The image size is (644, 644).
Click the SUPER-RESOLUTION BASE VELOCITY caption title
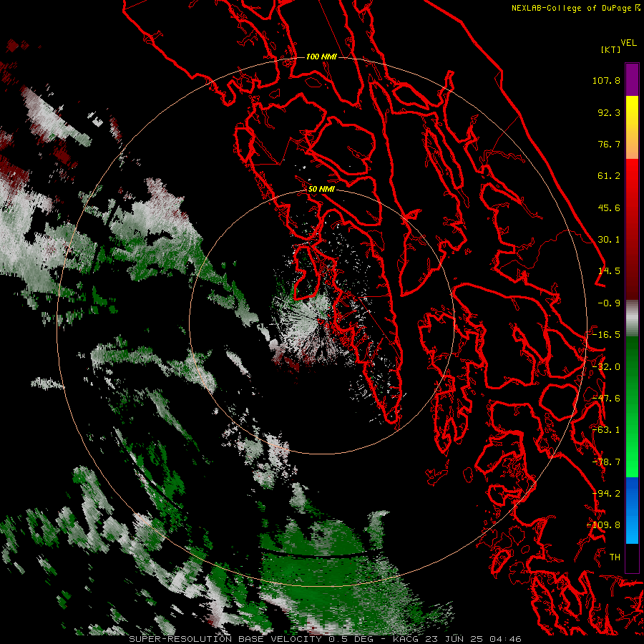pyautogui.click(x=226, y=639)
